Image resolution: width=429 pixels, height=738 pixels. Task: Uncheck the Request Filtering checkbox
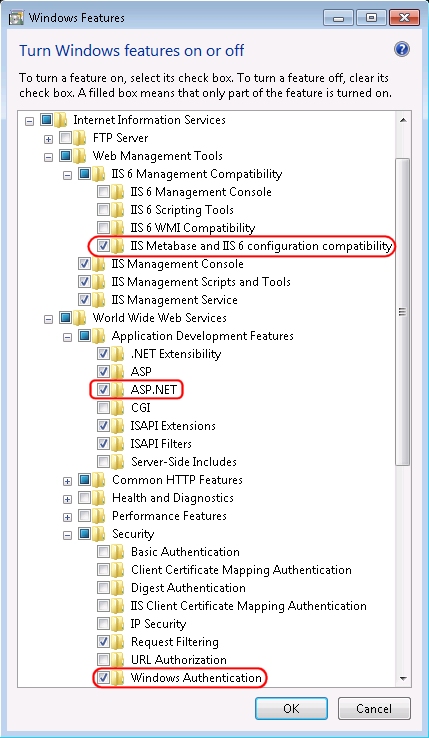[x=104, y=642]
